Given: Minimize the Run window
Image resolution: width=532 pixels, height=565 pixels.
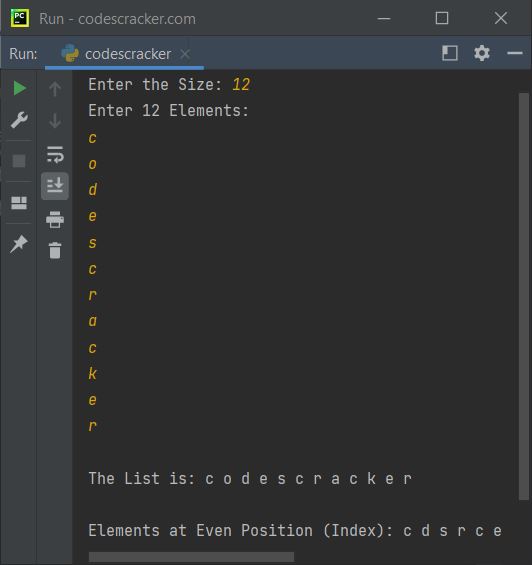Looking at the screenshot, I should pyautogui.click(x=384, y=18).
